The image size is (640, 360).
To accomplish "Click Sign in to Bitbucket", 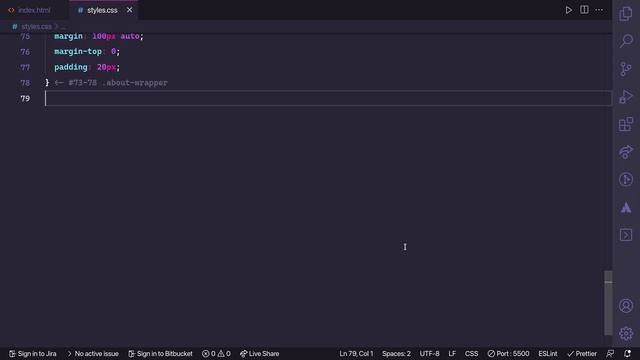I will tap(160, 353).
